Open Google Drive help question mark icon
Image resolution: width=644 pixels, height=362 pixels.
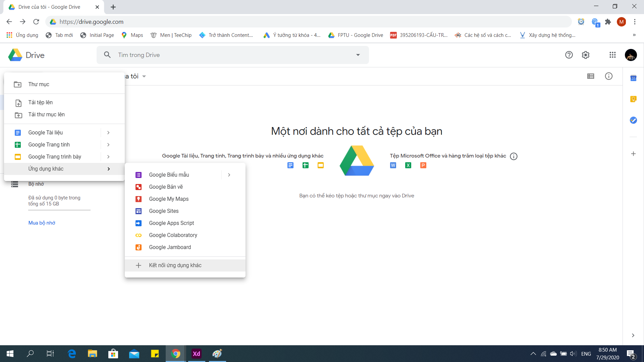(569, 55)
